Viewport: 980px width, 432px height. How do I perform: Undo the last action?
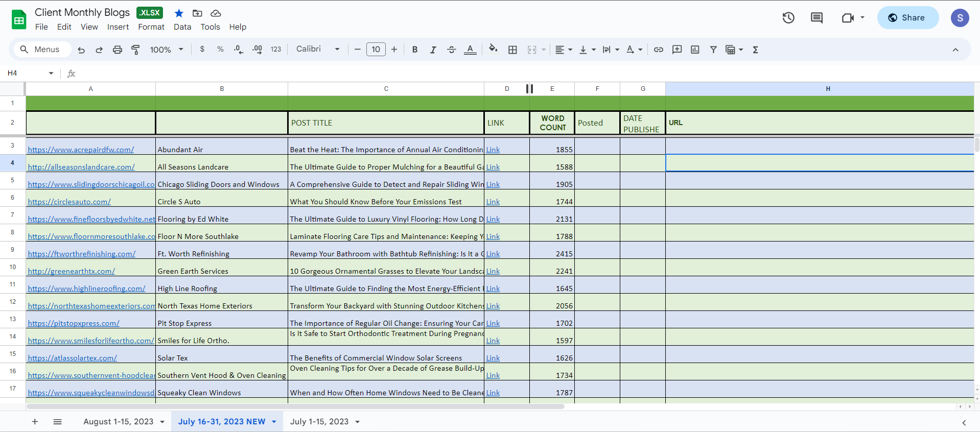[x=81, y=50]
